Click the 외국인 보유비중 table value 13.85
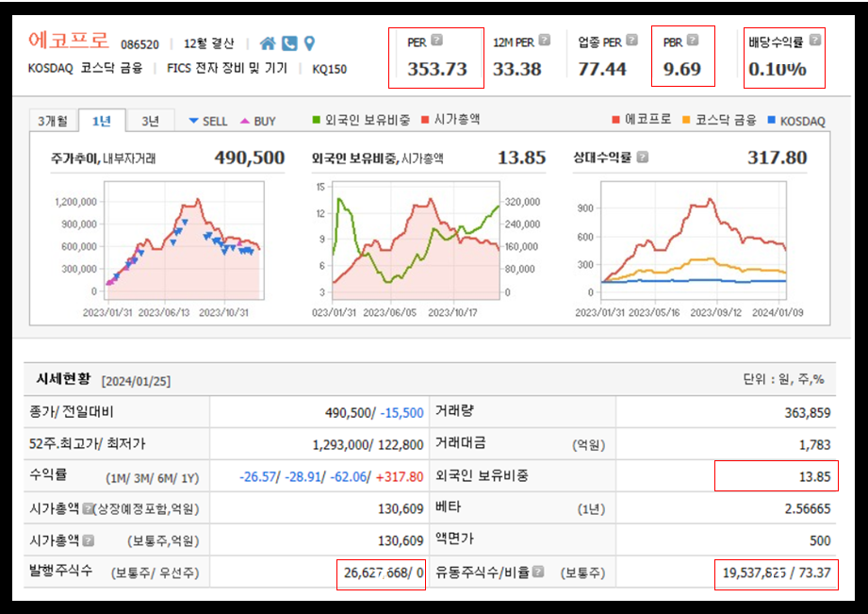Viewport: 868px width, 614px height. [815, 476]
